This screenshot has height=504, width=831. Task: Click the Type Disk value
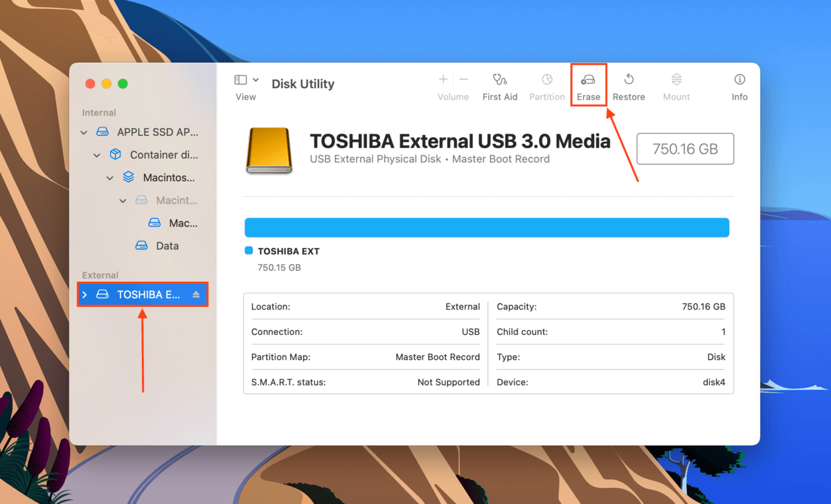tap(716, 357)
